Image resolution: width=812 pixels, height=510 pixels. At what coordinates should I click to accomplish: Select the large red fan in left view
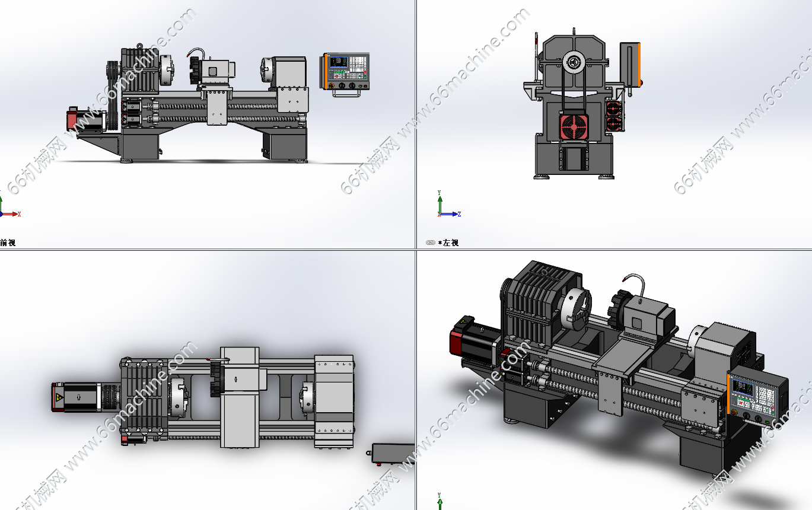click(x=574, y=128)
